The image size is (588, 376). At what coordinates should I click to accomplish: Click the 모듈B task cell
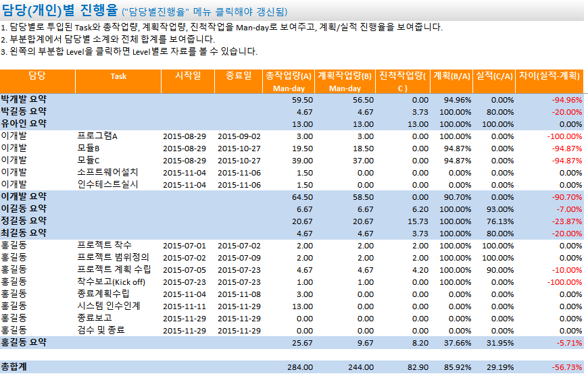(88, 149)
